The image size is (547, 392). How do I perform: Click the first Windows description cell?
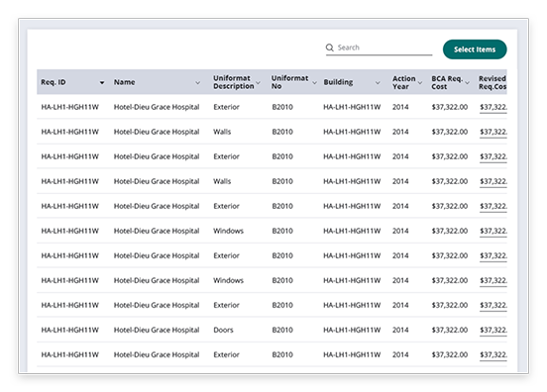(229, 231)
